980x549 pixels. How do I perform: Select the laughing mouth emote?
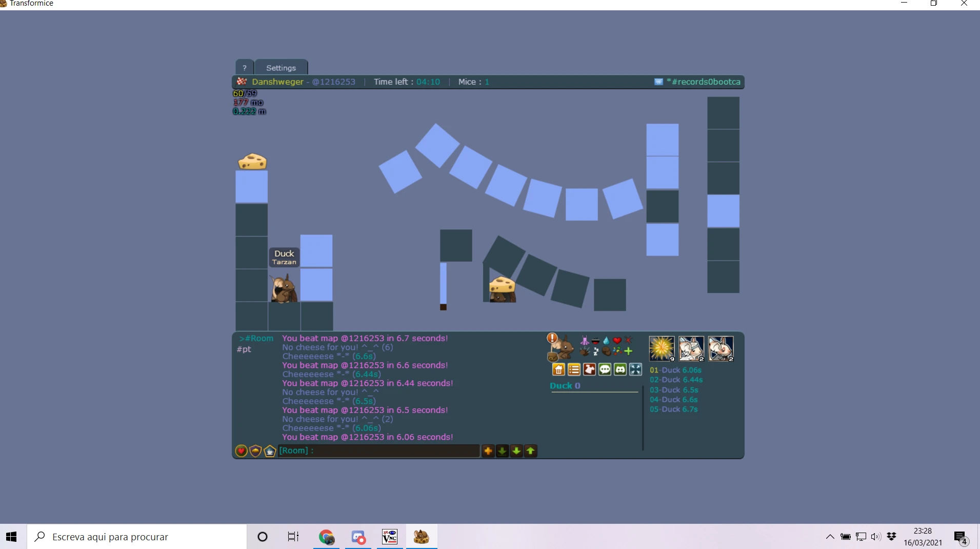coord(595,341)
